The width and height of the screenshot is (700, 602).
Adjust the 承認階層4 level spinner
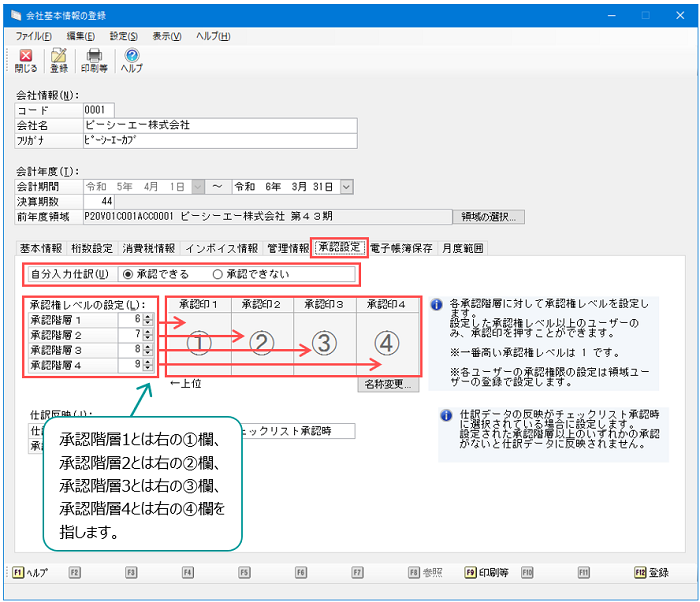[148, 366]
